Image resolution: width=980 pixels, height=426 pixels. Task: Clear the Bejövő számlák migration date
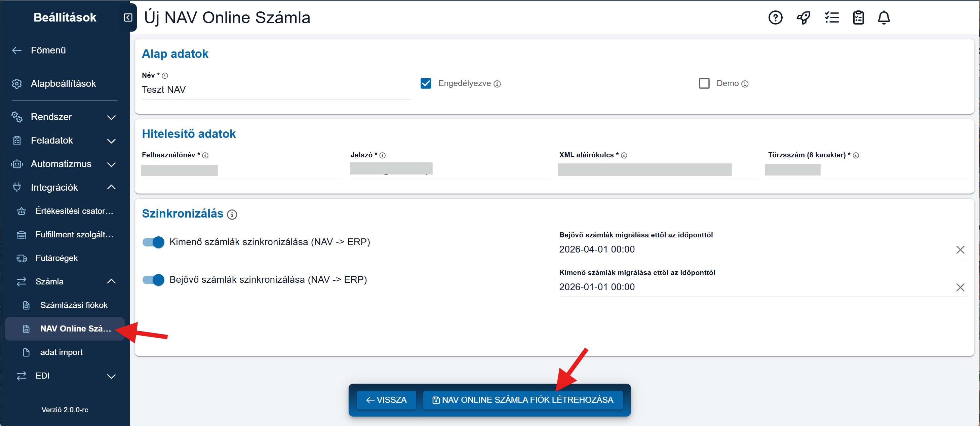[960, 249]
